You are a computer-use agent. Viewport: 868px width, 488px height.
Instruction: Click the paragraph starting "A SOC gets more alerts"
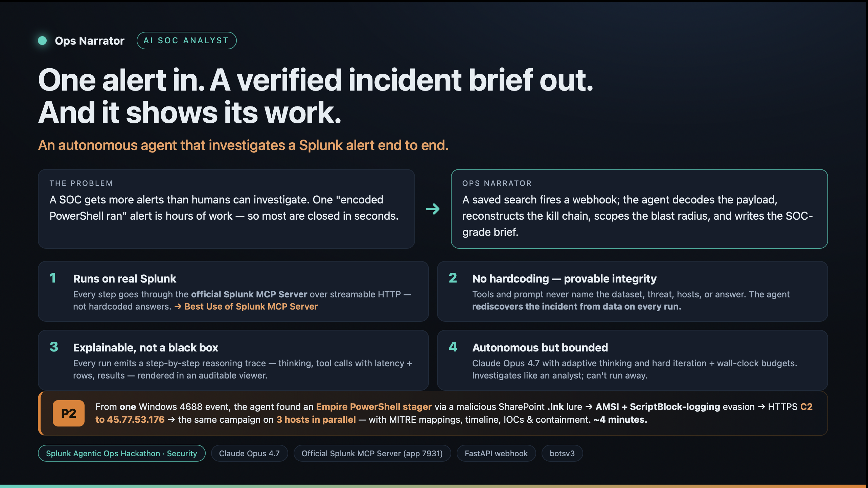224,208
